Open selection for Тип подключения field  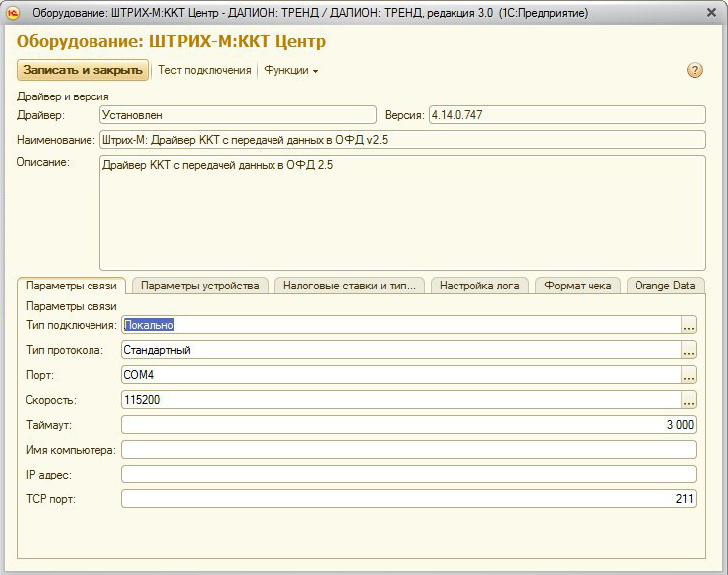[x=689, y=325]
